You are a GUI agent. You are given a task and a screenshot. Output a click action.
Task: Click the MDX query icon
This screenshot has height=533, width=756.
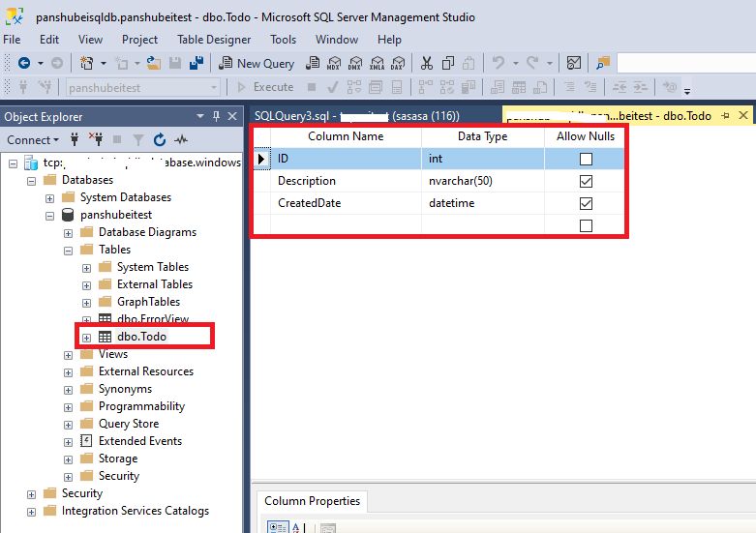(x=334, y=63)
